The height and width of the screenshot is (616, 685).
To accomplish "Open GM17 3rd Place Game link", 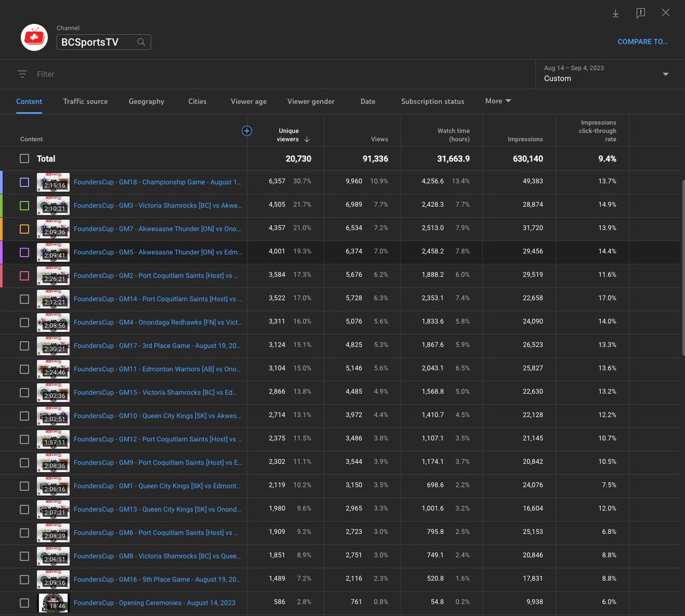I will (158, 346).
